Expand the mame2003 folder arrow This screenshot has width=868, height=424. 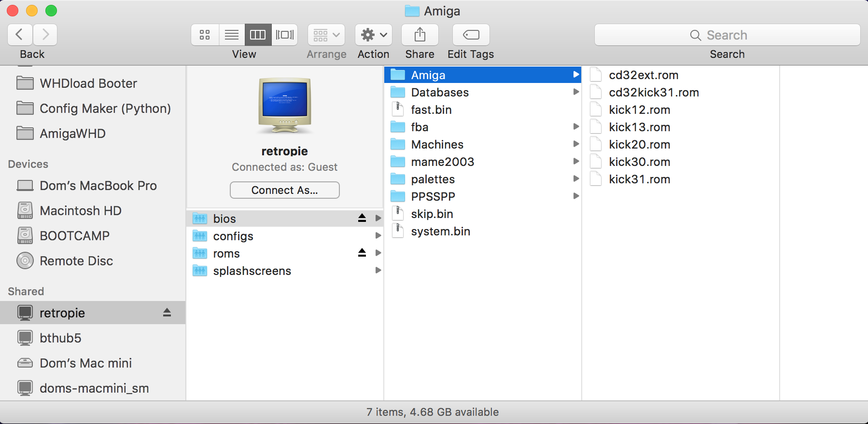tap(576, 161)
